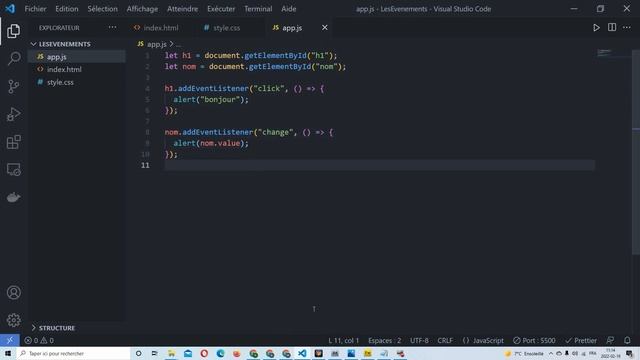Open the Aide menu
640x360 pixels.
tap(289, 9)
